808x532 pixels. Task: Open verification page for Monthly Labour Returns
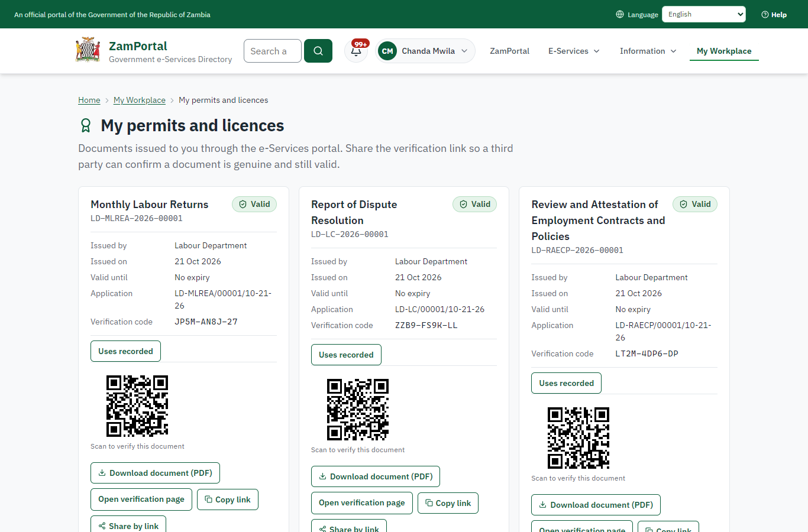[141, 499]
